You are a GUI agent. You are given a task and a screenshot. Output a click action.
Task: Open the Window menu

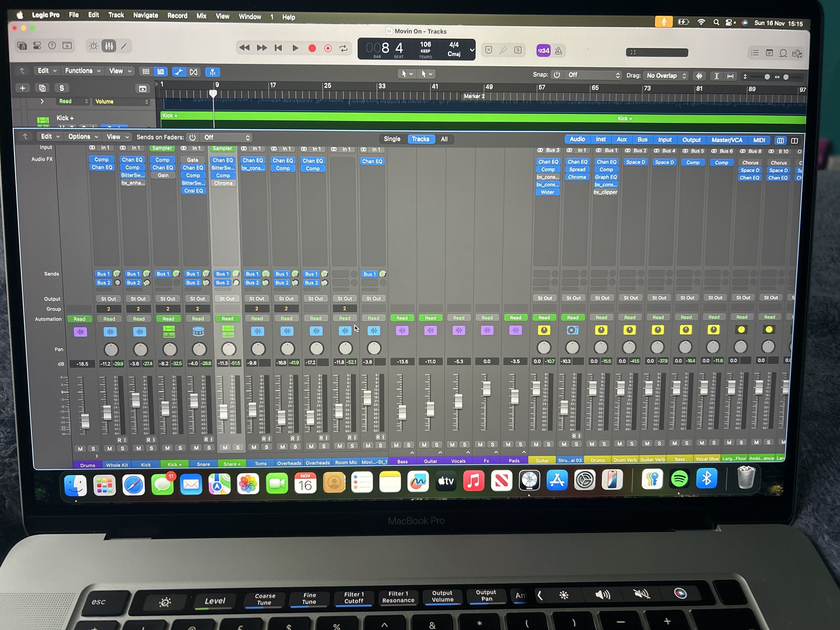[250, 17]
